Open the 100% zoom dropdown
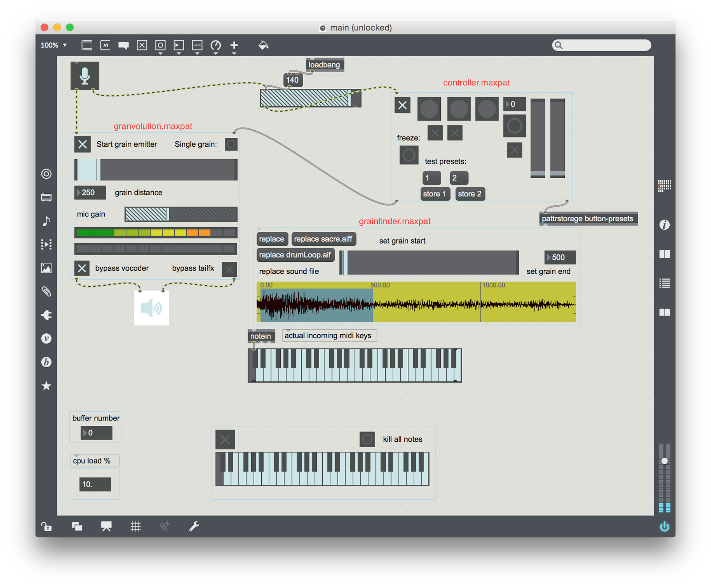This screenshot has height=588, width=711. 54,45
